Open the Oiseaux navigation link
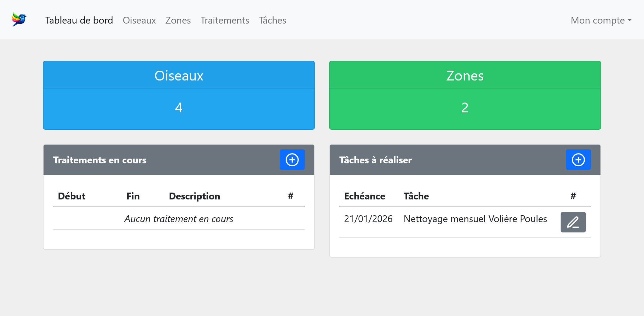Viewport: 644px width, 316px height. tap(139, 20)
